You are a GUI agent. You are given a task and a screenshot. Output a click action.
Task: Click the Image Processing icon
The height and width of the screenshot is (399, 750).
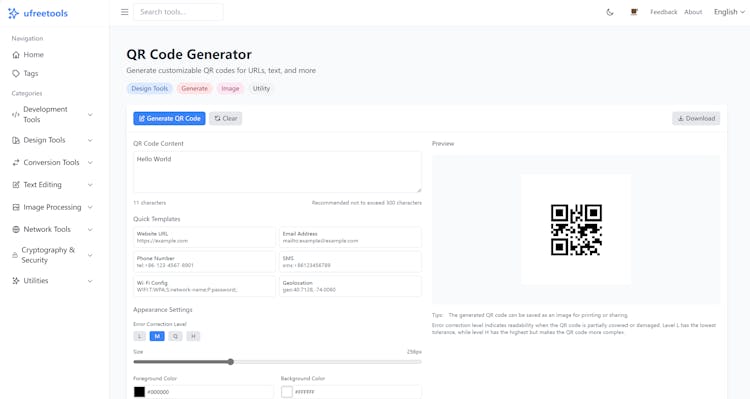tap(16, 207)
